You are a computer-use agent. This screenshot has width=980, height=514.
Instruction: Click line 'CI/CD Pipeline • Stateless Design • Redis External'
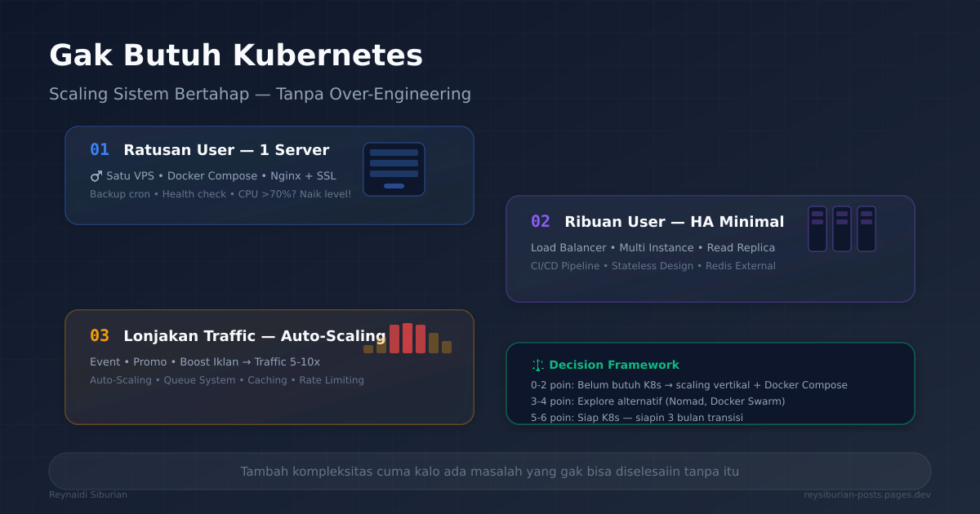pyautogui.click(x=653, y=266)
